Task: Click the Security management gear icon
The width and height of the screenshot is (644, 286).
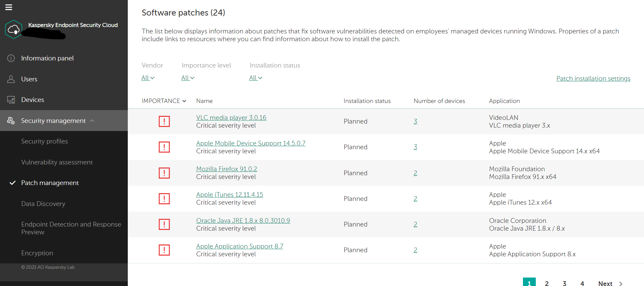Action: [11, 121]
